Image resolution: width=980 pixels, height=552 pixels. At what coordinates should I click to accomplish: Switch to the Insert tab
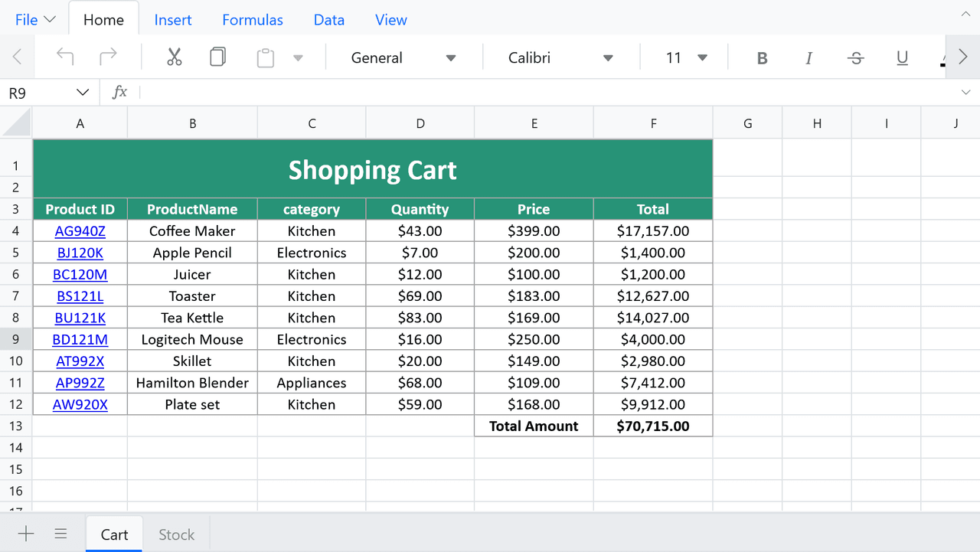173,20
